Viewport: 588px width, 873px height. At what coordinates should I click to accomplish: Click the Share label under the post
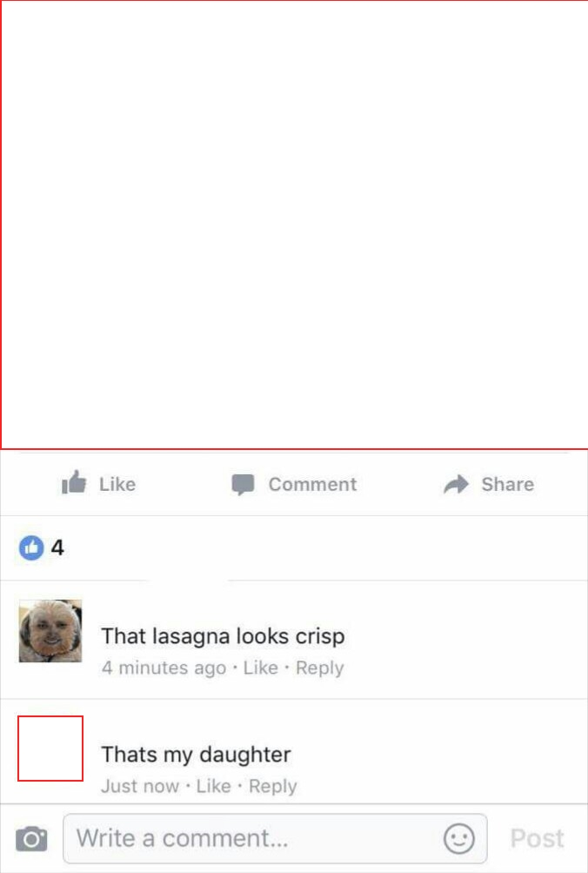[x=507, y=484]
